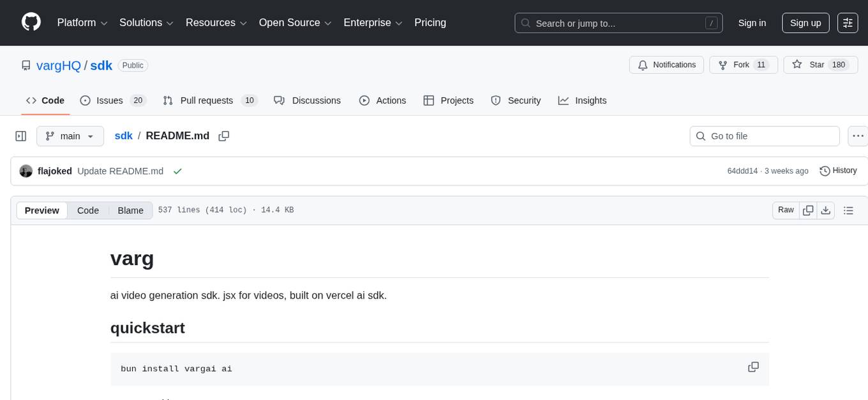Click the Go to file search field
This screenshot has width=868, height=400.
point(764,135)
